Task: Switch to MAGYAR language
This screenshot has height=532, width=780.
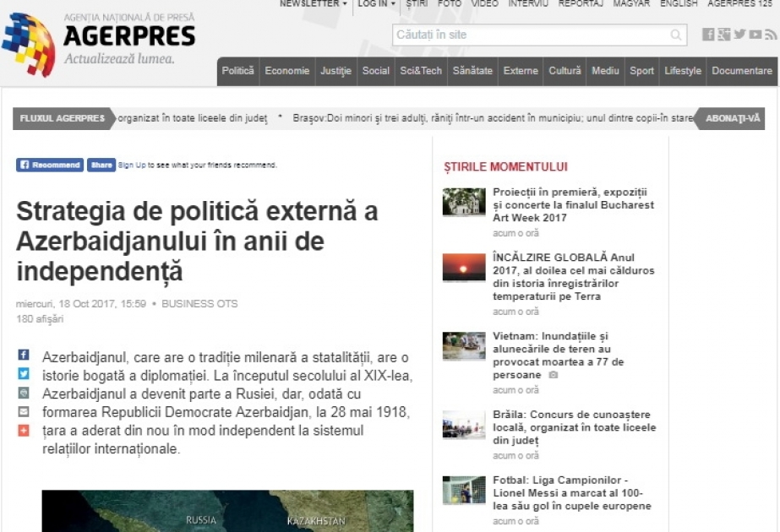Action: [x=631, y=4]
